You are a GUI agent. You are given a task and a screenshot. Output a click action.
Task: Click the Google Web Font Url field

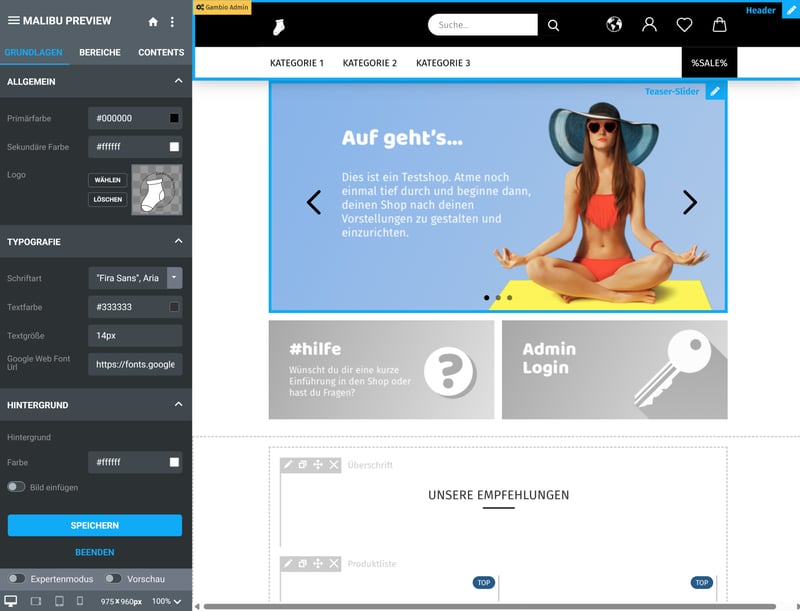135,364
